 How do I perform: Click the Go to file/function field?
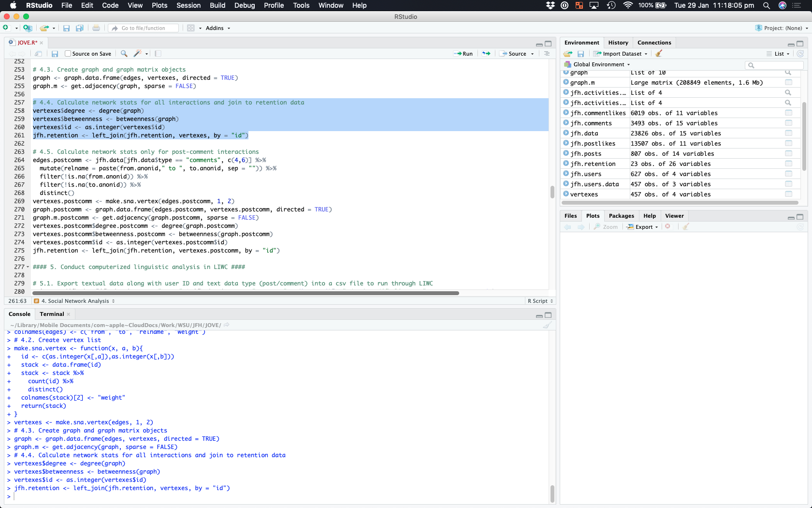144,28
